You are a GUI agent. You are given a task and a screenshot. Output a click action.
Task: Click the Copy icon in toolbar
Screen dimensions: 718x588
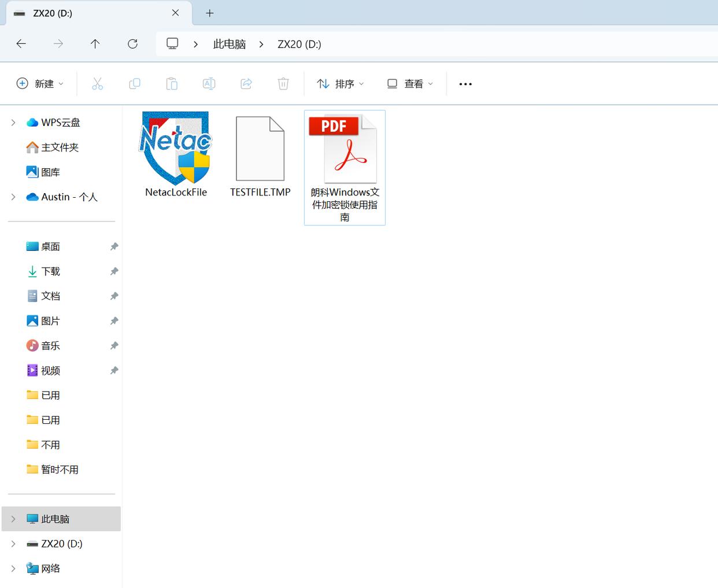pos(135,84)
